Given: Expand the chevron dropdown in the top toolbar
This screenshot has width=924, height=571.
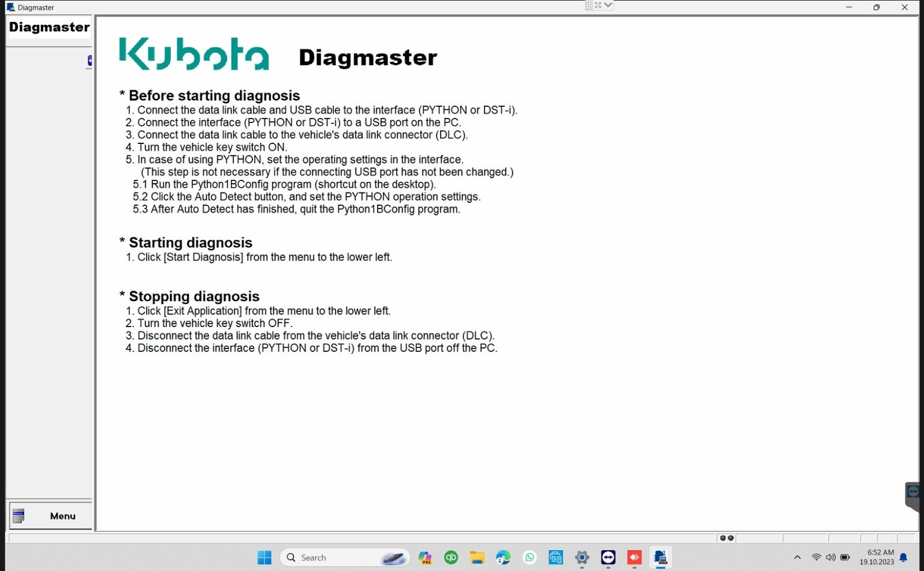Looking at the screenshot, I should pyautogui.click(x=608, y=5).
